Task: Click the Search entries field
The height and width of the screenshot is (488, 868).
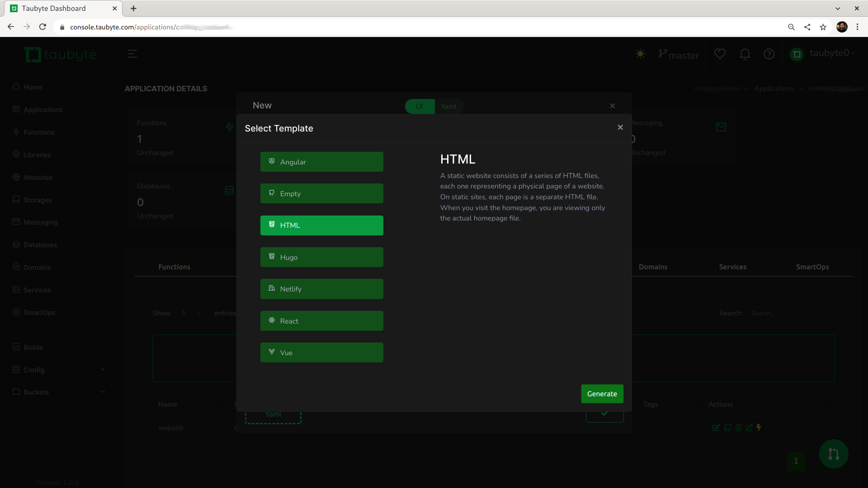Action: coord(790,313)
